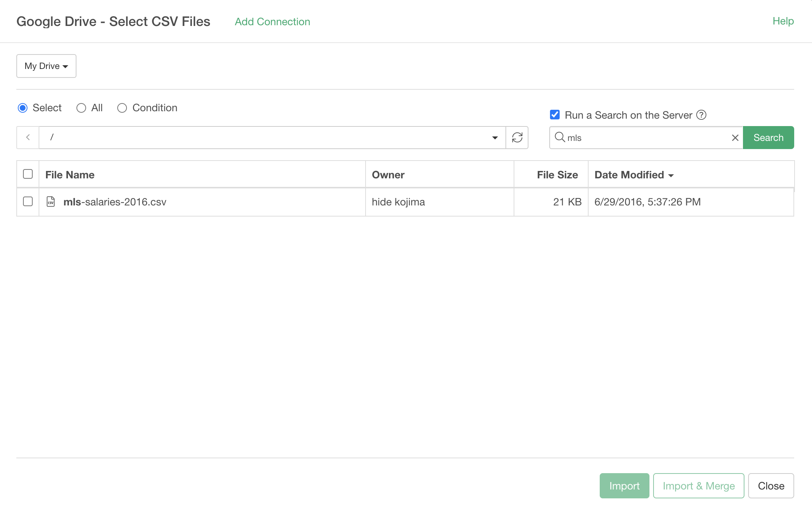
Task: Choose the All radio option
Action: tap(81, 108)
